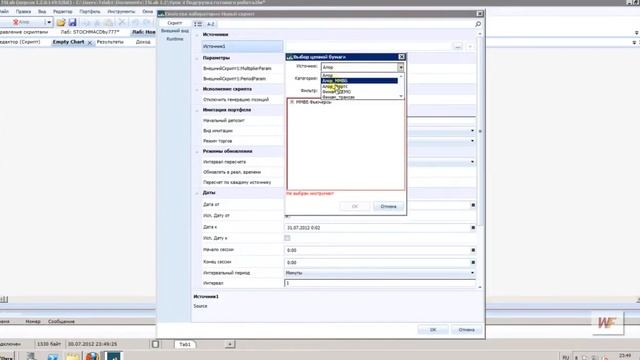Switch to the Результаты tab
This screenshot has height=360, width=640.
point(110,42)
